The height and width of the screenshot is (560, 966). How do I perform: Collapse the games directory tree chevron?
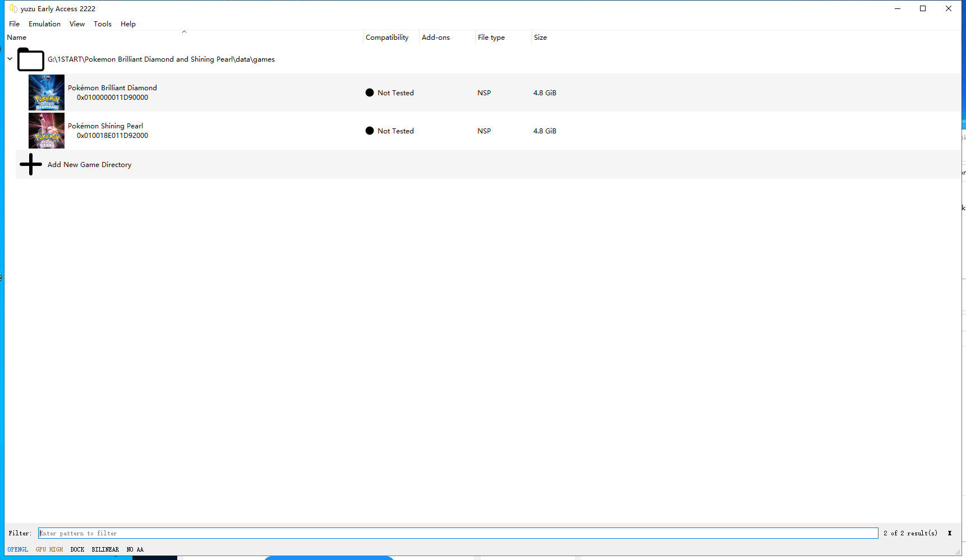point(10,59)
